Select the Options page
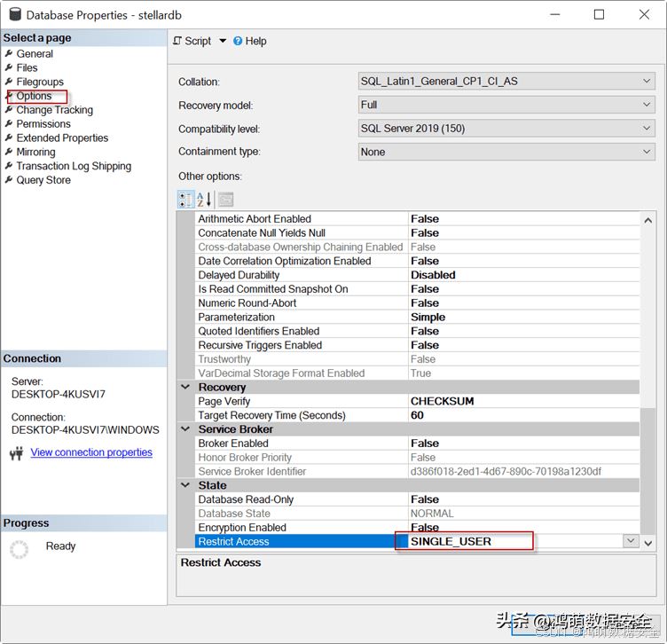 (34, 96)
